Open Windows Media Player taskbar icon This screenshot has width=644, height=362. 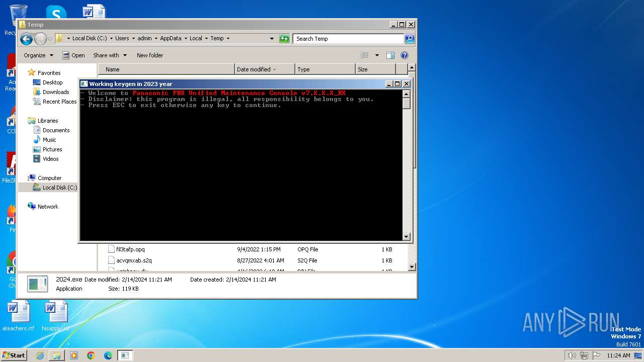(x=74, y=355)
